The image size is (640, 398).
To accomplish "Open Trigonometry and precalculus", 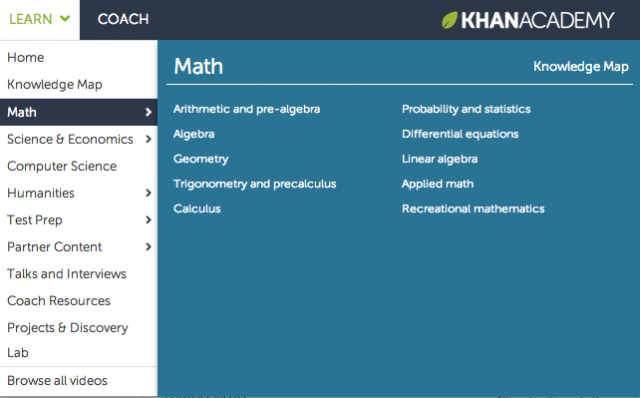I will pyautogui.click(x=255, y=184).
